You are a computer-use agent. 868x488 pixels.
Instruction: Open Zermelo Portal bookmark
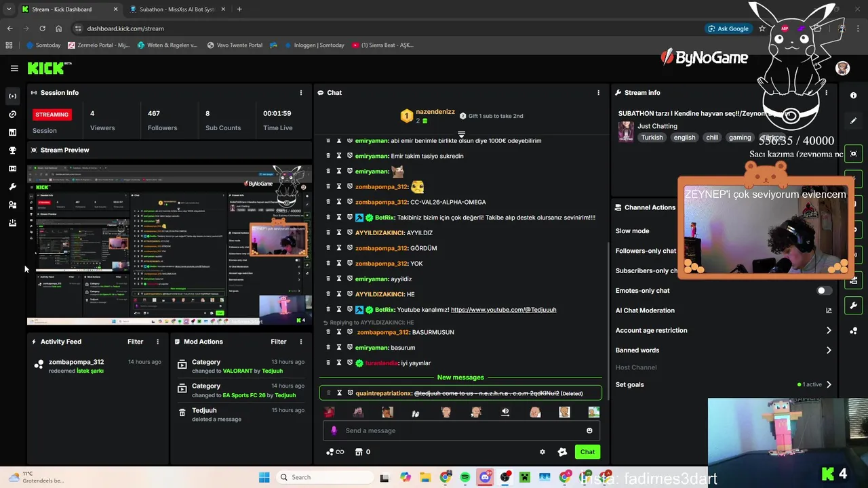pyautogui.click(x=99, y=45)
